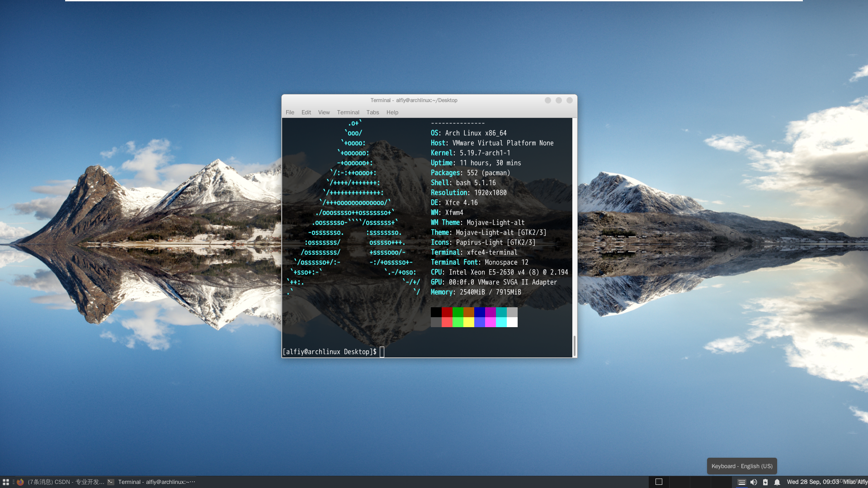Click the 'CPU: Intel Xeon E5-2630 v4' line
The height and width of the screenshot is (488, 868).
500,272
